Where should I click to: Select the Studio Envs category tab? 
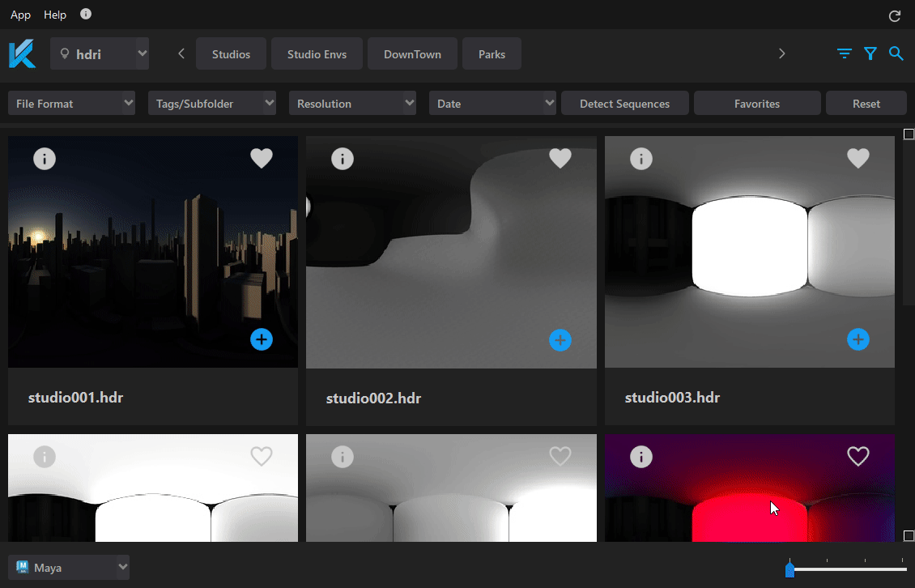(x=317, y=53)
